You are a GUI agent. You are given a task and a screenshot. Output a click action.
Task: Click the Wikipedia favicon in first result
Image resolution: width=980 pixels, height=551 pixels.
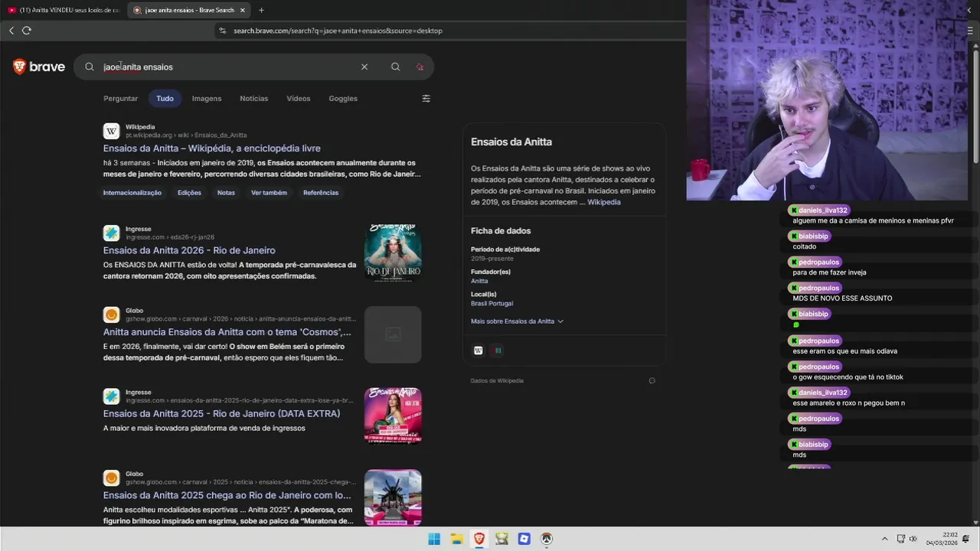point(112,131)
